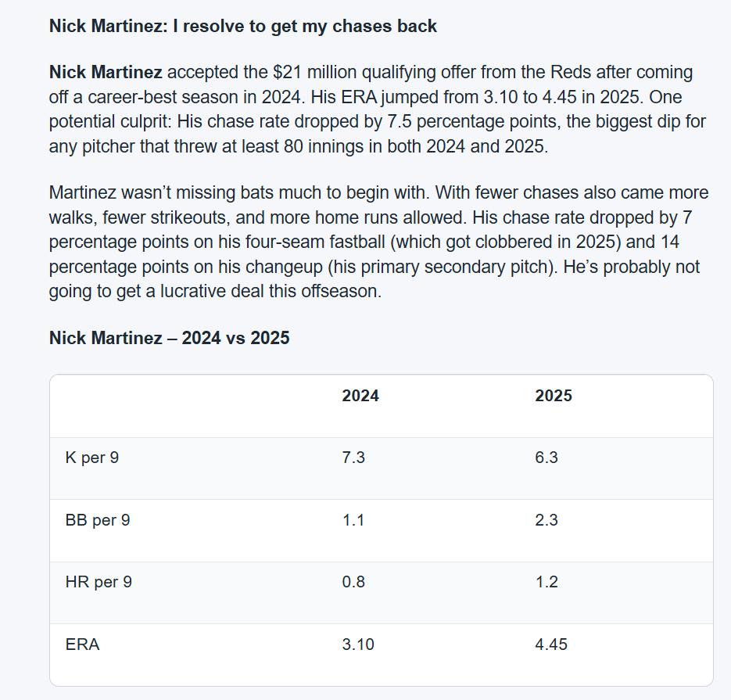Select the 0.8 home run value cell
Screen dimensions: 731x700
(353, 582)
